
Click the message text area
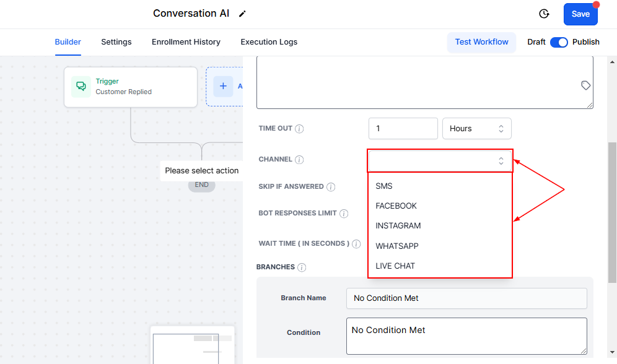click(424, 82)
